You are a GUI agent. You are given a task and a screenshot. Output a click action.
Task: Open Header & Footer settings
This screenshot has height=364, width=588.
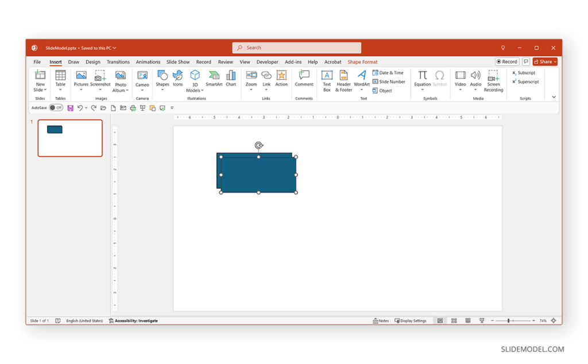[x=343, y=80]
